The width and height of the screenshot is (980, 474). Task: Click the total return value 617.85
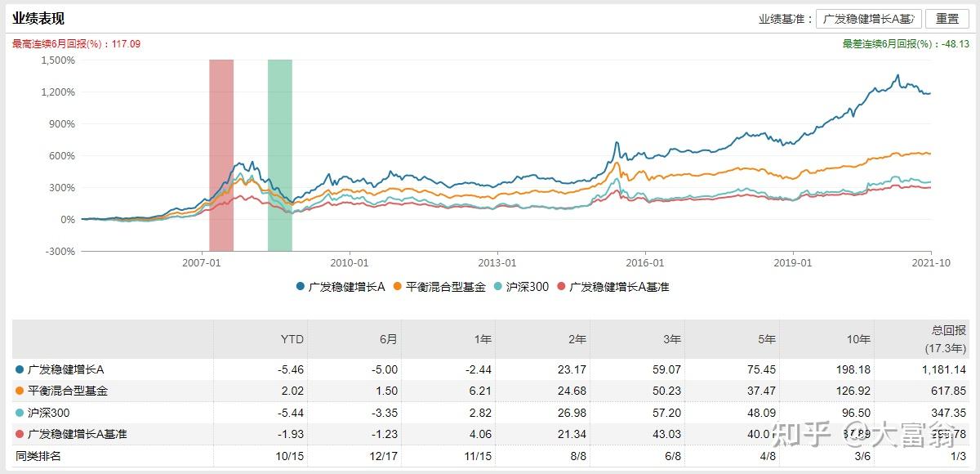coord(950,391)
